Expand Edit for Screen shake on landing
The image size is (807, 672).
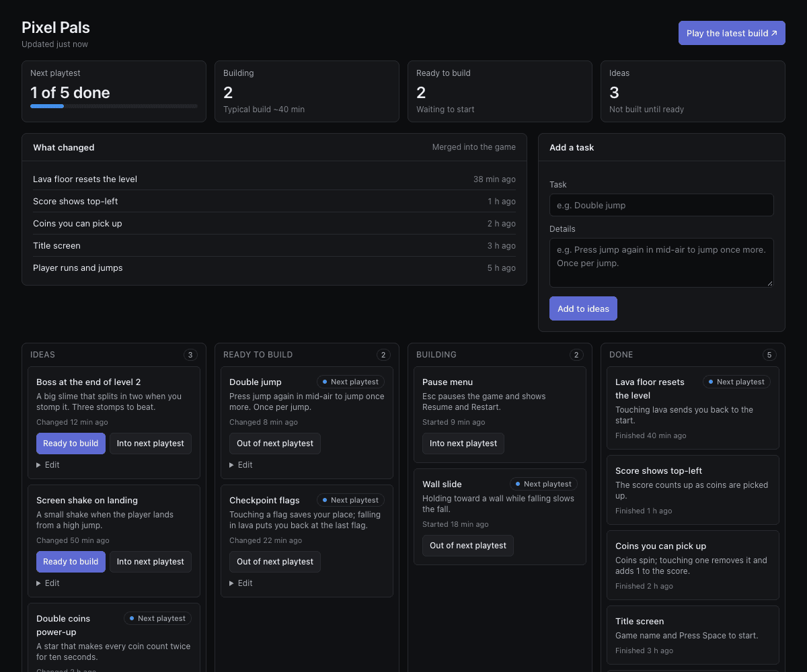coord(48,583)
